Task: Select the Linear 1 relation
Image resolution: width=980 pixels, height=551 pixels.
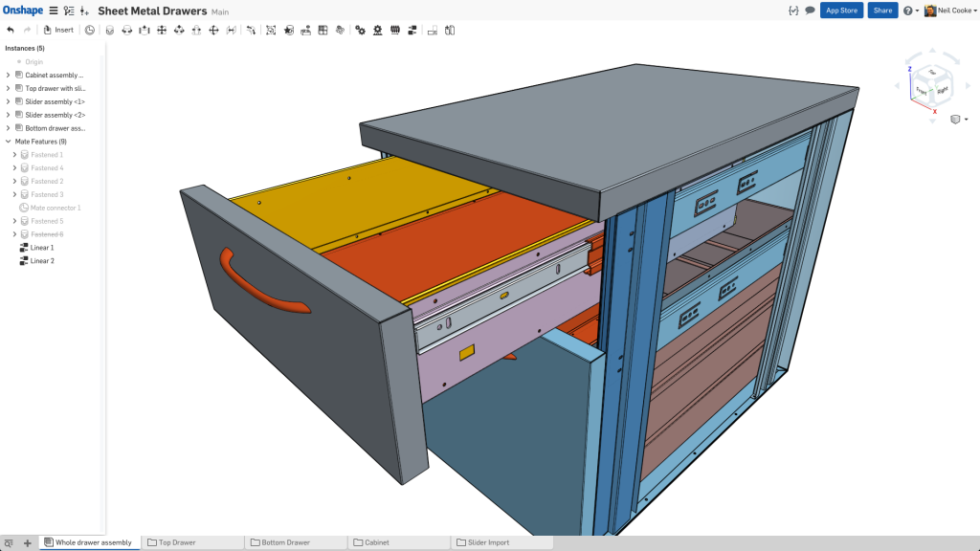Action: pyautogui.click(x=42, y=248)
